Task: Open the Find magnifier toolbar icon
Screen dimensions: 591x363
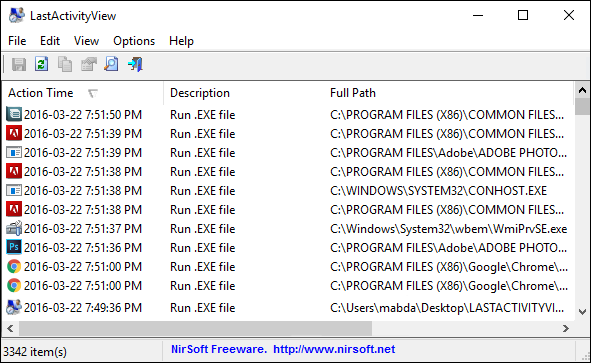Action: (x=112, y=64)
